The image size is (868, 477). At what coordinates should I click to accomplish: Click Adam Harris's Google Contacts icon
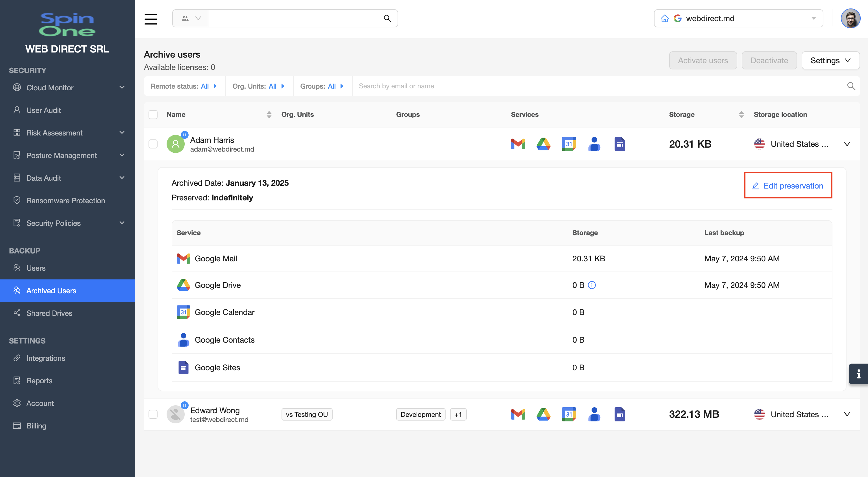tap(594, 144)
